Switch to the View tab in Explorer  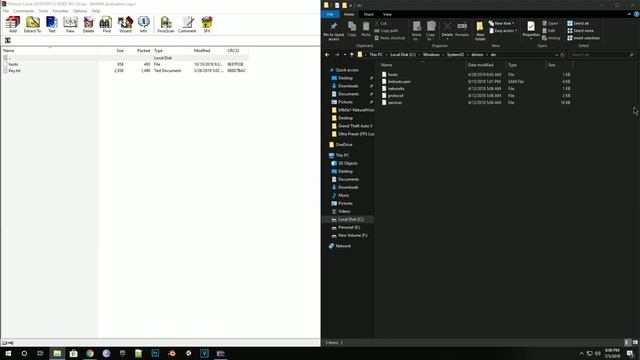387,14
